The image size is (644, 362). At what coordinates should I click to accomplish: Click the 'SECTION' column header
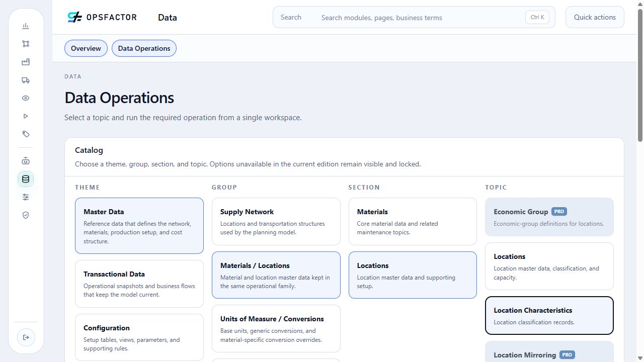pyautogui.click(x=364, y=188)
